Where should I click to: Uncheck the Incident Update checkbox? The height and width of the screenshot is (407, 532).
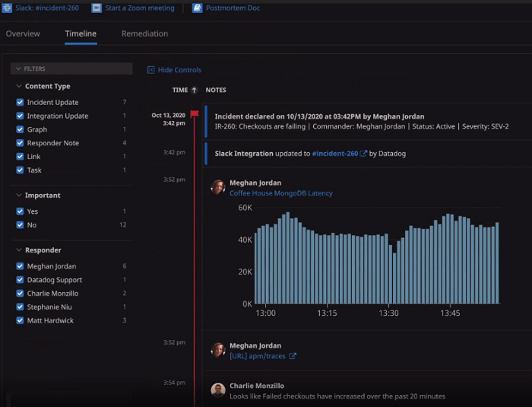(x=20, y=102)
